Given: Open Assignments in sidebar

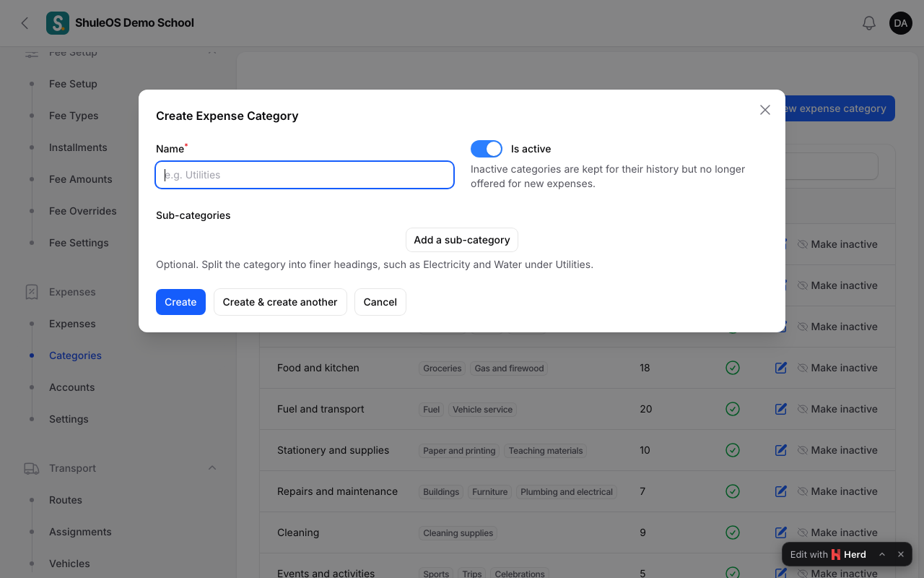Looking at the screenshot, I should [x=80, y=532].
